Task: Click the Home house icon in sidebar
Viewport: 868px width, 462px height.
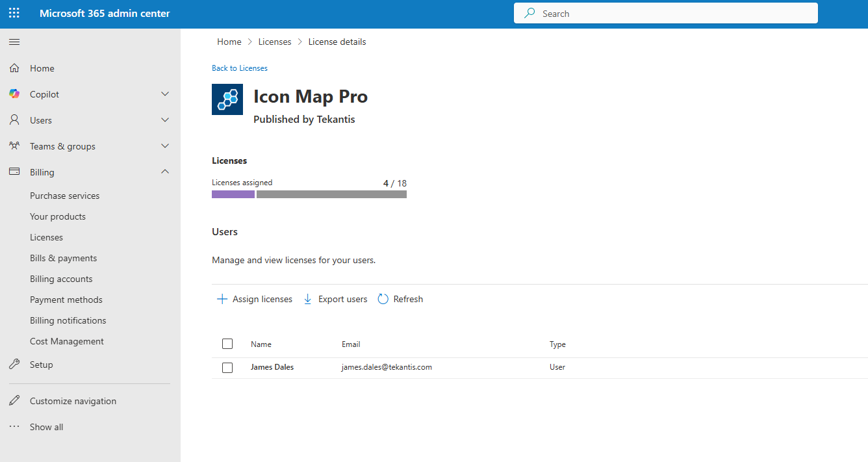Action: 14,68
